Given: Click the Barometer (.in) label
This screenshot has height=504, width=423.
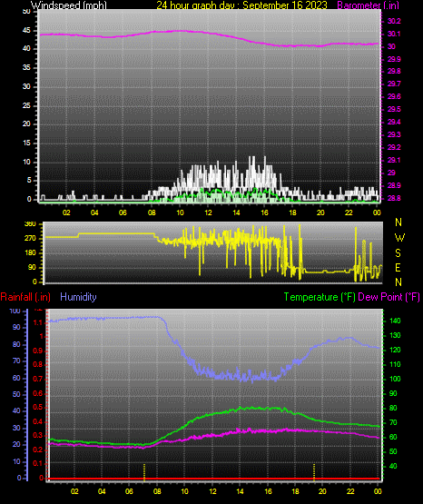Looking at the screenshot, I should pyautogui.click(x=368, y=5).
